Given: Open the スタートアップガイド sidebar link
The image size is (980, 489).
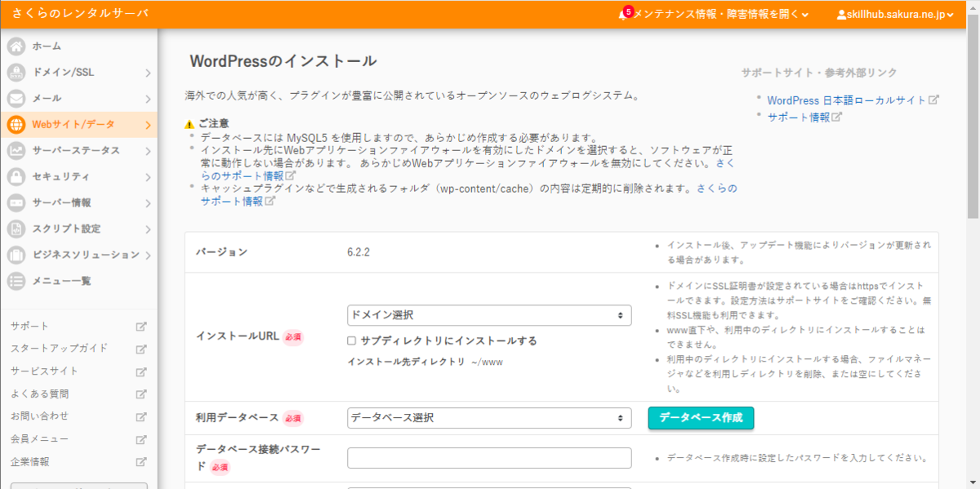Looking at the screenshot, I should point(59,349).
